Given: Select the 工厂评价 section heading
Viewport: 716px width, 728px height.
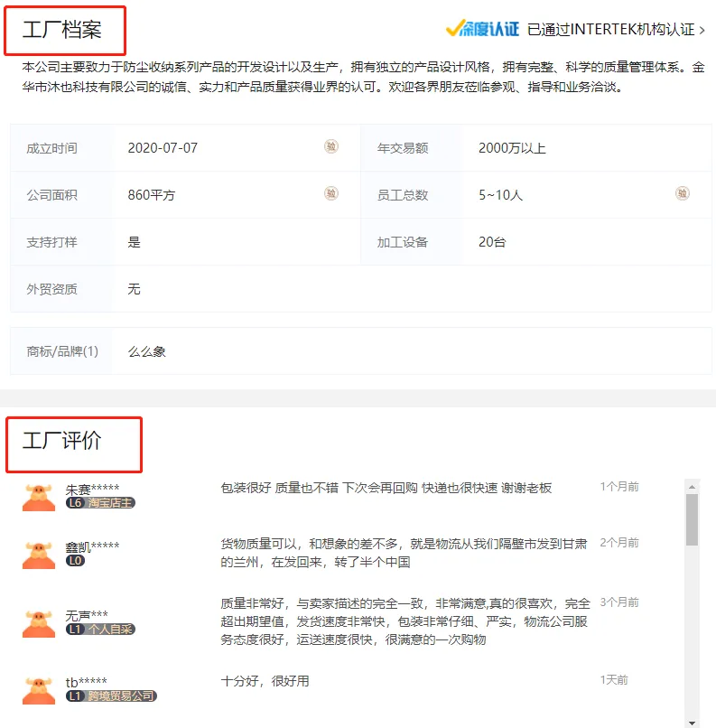Looking at the screenshot, I should point(62,441).
